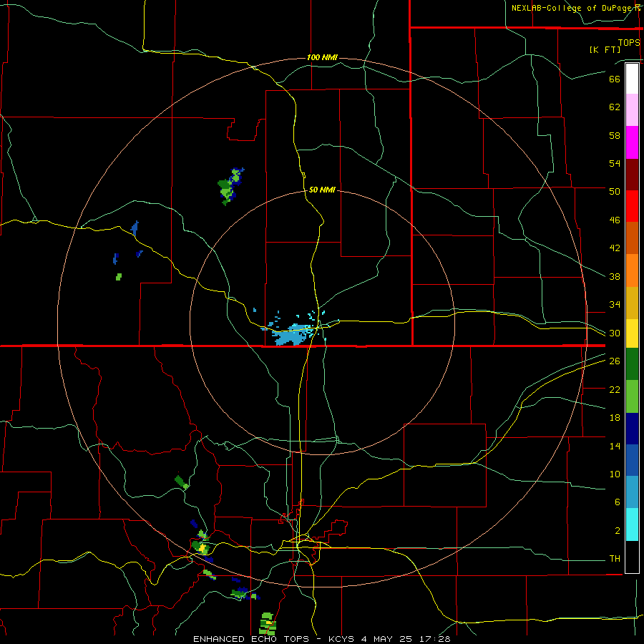Click the magenta legend swatch

coord(632,142)
